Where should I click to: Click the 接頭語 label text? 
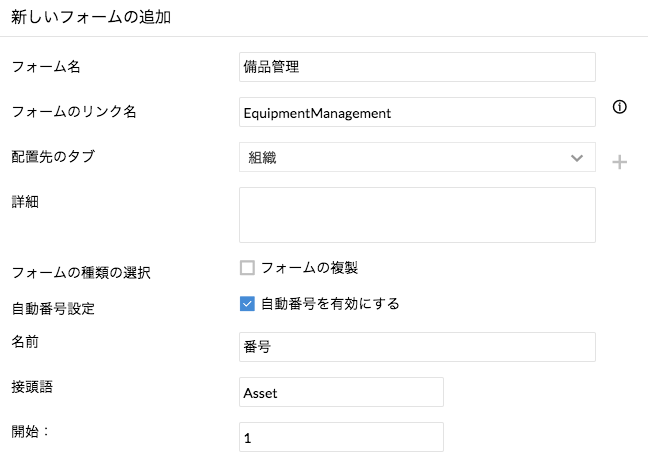(x=32, y=386)
